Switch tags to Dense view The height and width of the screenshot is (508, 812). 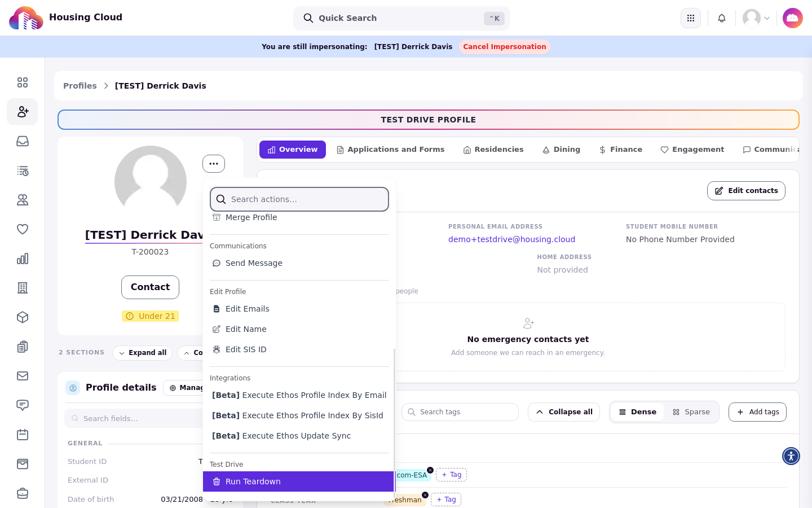click(638, 412)
